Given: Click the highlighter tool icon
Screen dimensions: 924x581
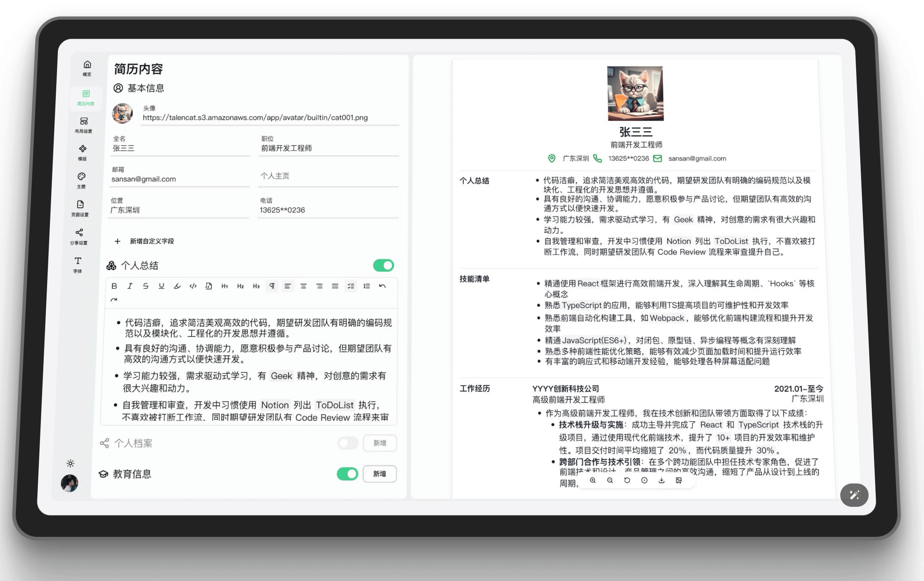Looking at the screenshot, I should coord(177,286).
